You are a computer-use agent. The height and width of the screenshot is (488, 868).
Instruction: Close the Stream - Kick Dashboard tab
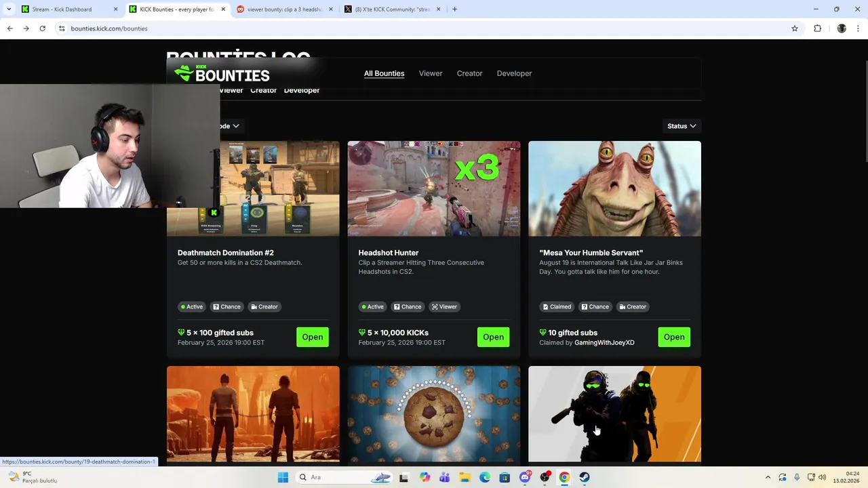(x=115, y=9)
